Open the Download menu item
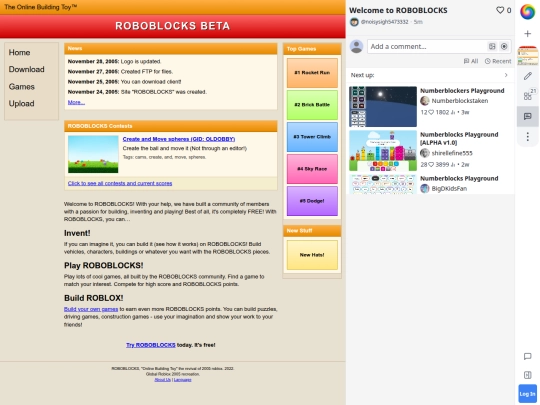This screenshot has height=405, width=540. click(x=27, y=69)
